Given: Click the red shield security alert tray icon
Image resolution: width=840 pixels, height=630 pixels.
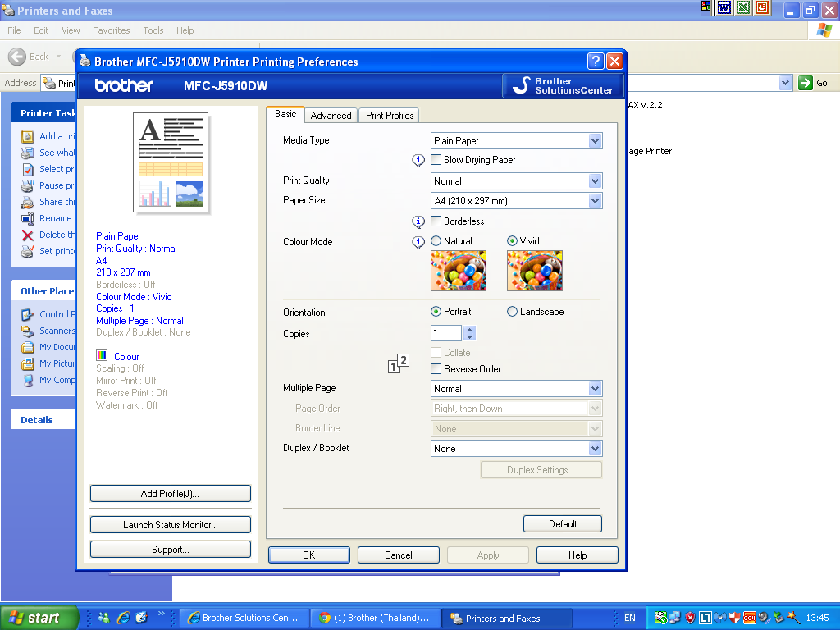Looking at the screenshot, I should pos(690,619).
